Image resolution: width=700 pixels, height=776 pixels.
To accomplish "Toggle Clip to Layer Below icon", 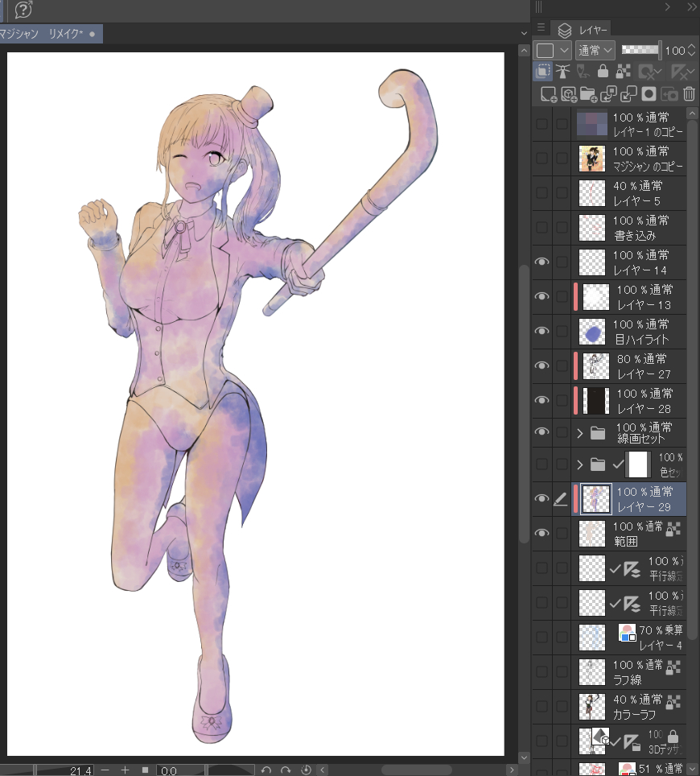I will click(542, 72).
